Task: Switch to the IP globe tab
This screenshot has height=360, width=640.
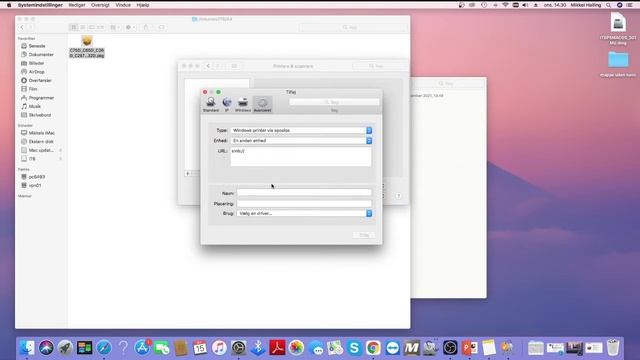Action: pos(227,104)
